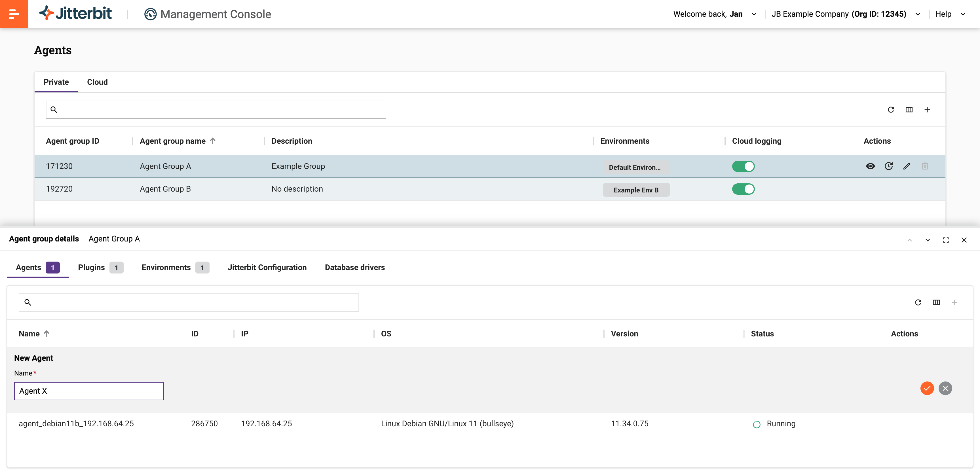Screen dimensions: 980x475
Task: Click the No description cell
Action: (x=297, y=189)
